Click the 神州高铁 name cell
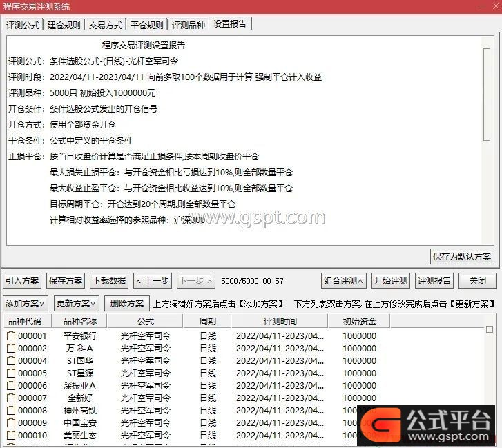The height and width of the screenshot is (448, 502). (x=79, y=410)
